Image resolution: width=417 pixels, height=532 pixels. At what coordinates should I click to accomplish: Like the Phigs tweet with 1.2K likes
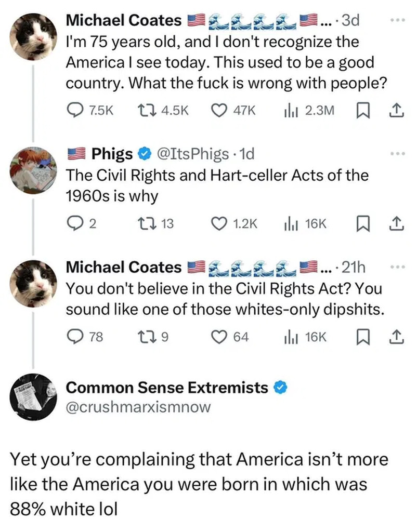pyautogui.click(x=219, y=223)
